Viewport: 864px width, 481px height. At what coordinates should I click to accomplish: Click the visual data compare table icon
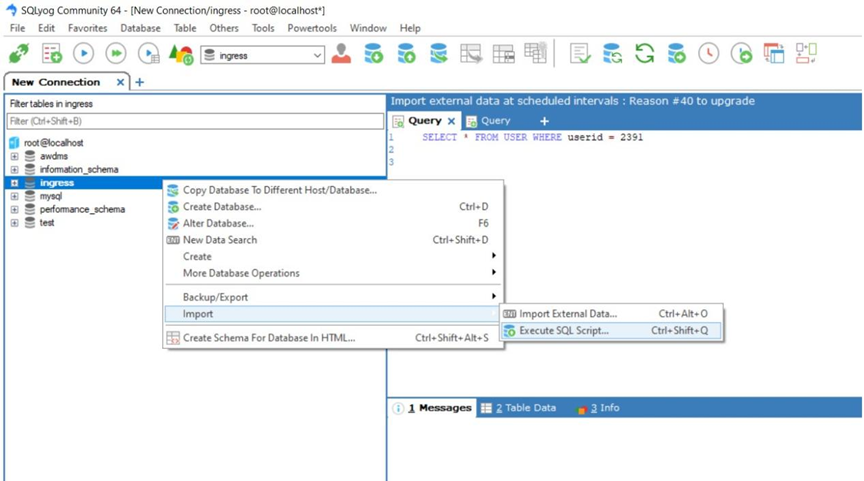(x=774, y=54)
